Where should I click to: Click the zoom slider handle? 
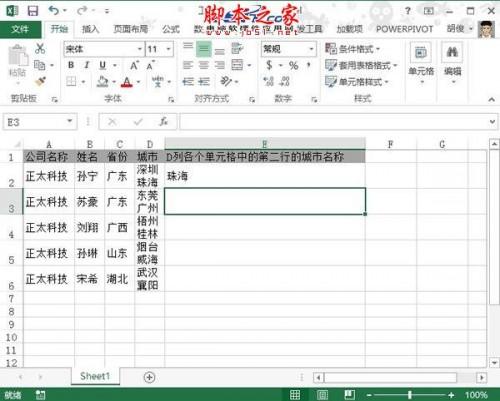(410, 395)
